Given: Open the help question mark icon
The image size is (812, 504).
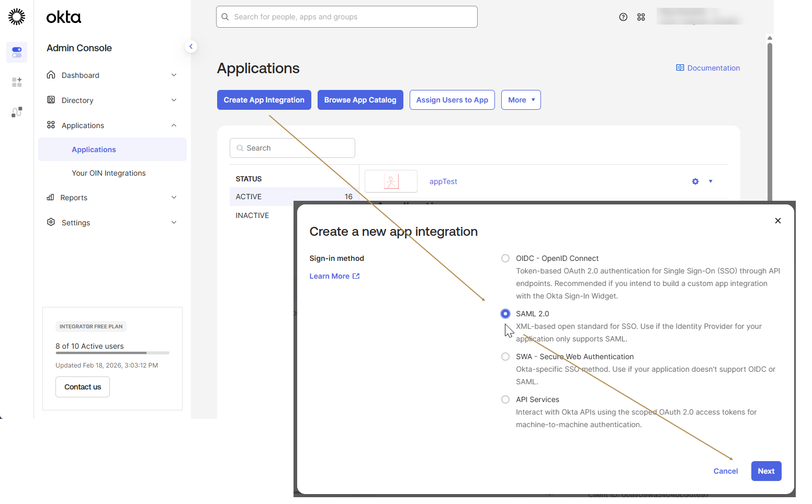Looking at the screenshot, I should [x=623, y=17].
